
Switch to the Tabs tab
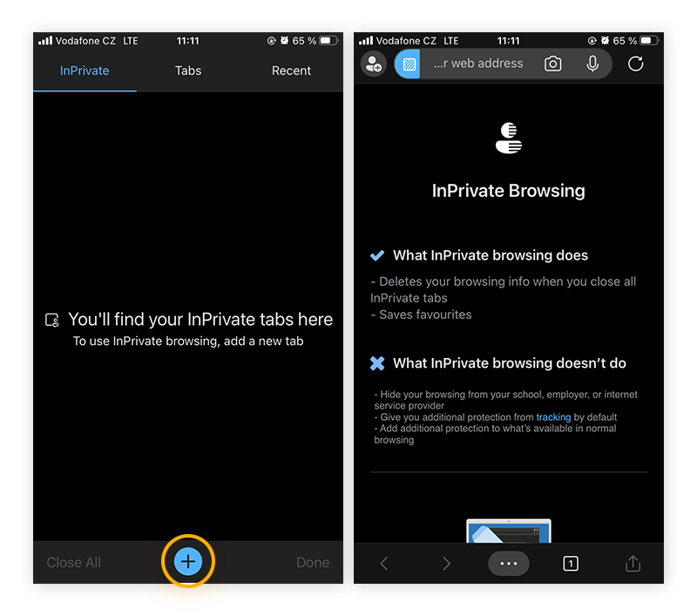187,71
